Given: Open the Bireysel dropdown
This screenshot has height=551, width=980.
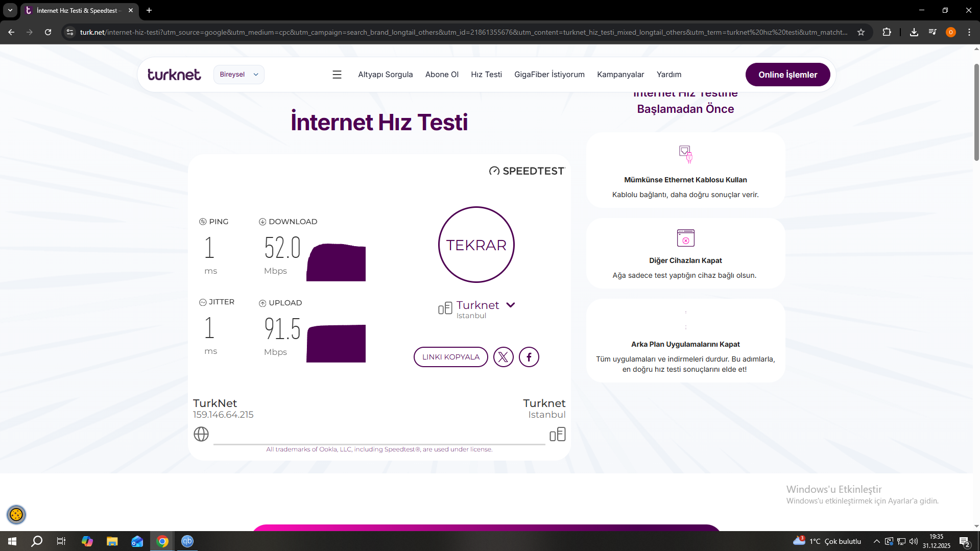Looking at the screenshot, I should tap(239, 75).
